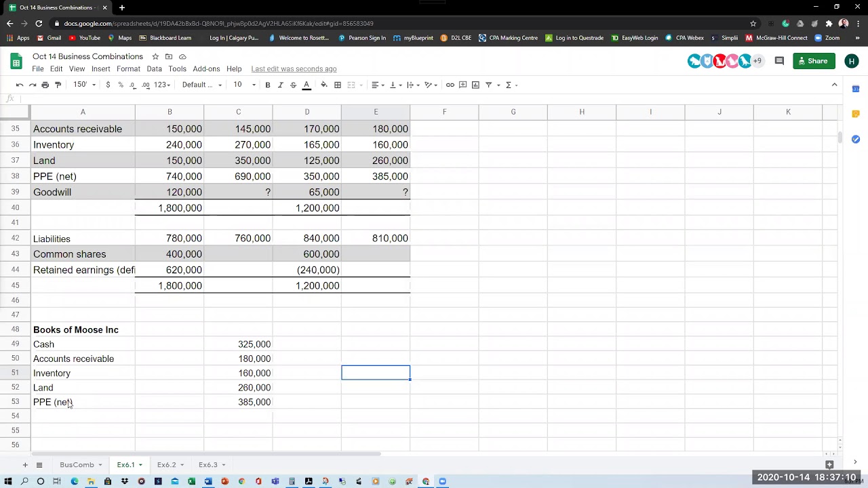Open text rotation dropdown
868x488 pixels.
(x=431, y=85)
